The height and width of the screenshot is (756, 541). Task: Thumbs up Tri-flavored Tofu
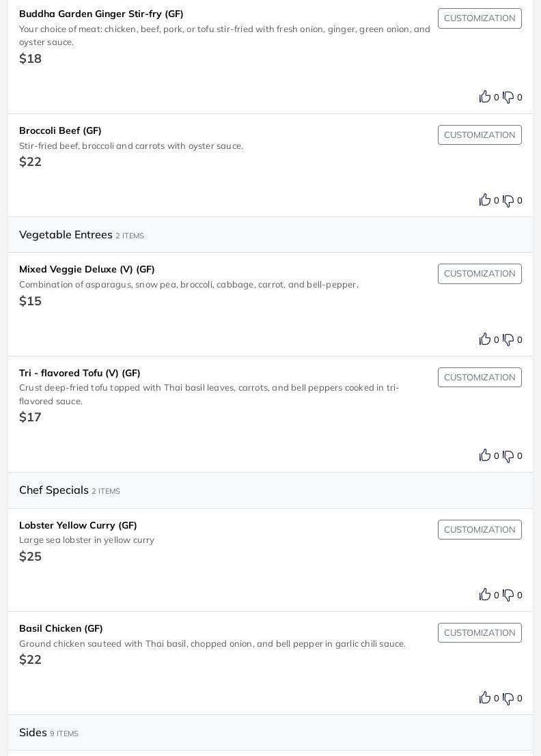coord(485,456)
